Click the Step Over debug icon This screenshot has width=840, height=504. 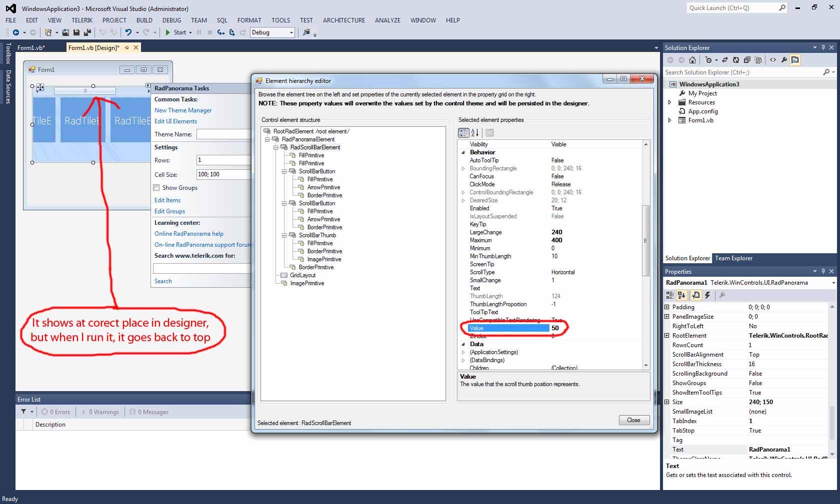pyautogui.click(x=232, y=32)
